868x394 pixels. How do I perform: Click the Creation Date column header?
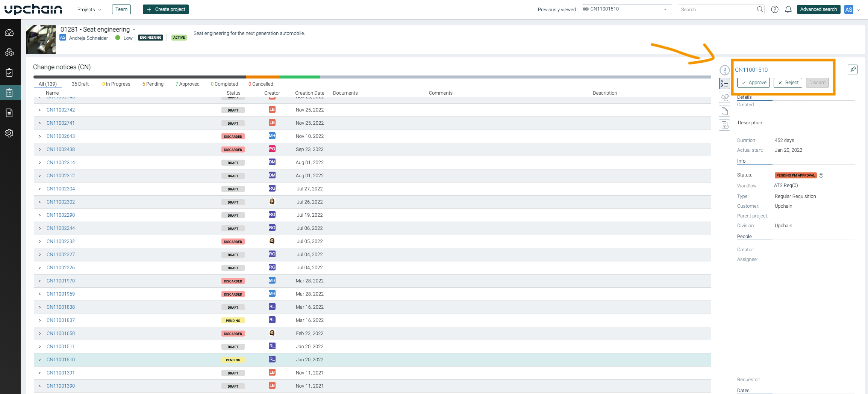tap(310, 93)
